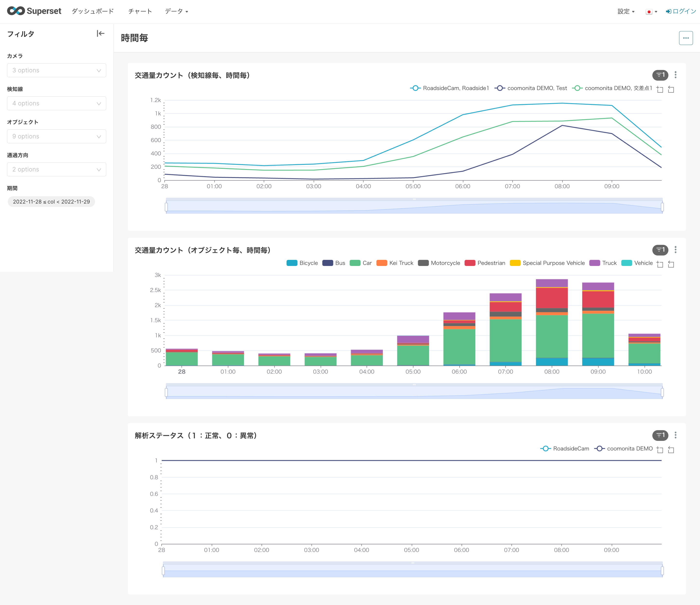Invert legend selection on the line chart
This screenshot has height=605, width=700.
click(x=671, y=89)
